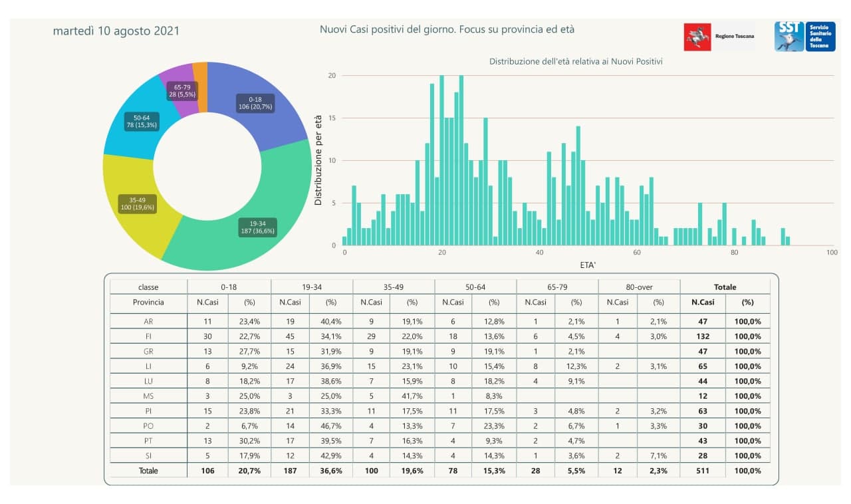851x504 pixels.
Task: Click the small orange 80-over donut slice
Action: click(x=200, y=69)
